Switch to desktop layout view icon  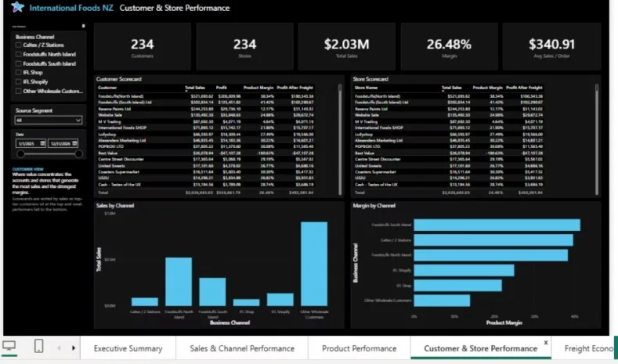tap(9, 346)
